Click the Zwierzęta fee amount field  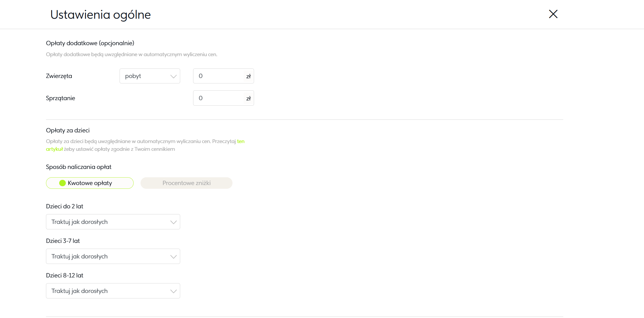[x=218, y=76]
